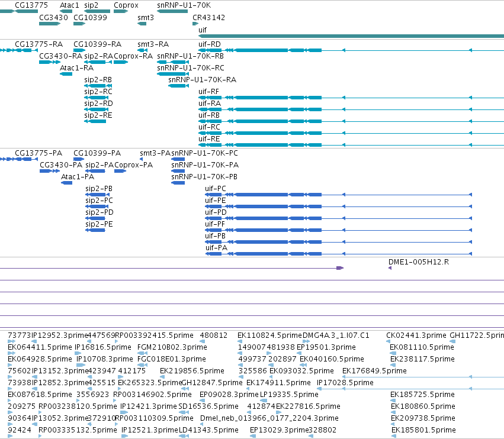This screenshot has width=504, height=439.
Task: Select the snRNP-U1-70K gene label
Action: pyautogui.click(x=184, y=5)
